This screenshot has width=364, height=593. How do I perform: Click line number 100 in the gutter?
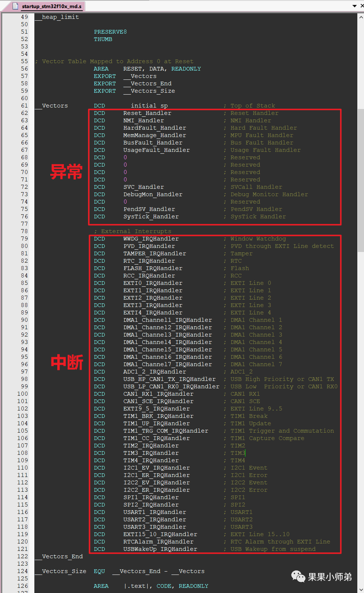(23, 394)
